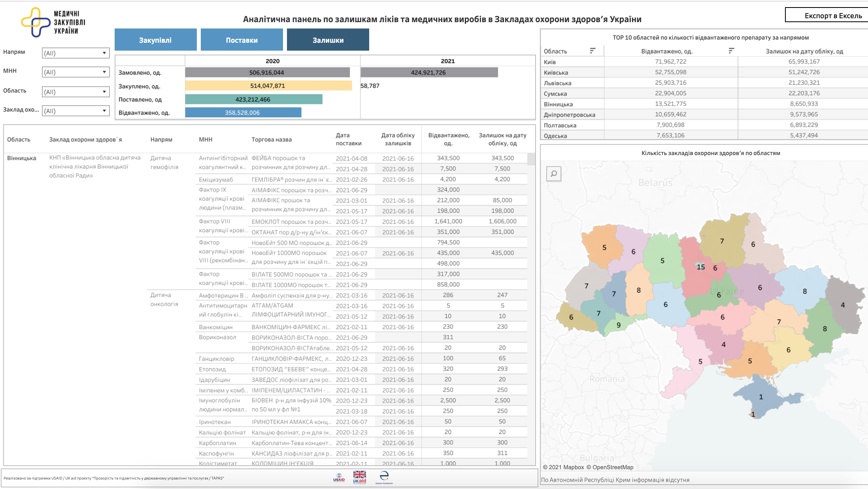Viewport: 868px width, 489px height.
Task: Open the OpenStreetMap attribution link
Action: [x=610, y=467]
